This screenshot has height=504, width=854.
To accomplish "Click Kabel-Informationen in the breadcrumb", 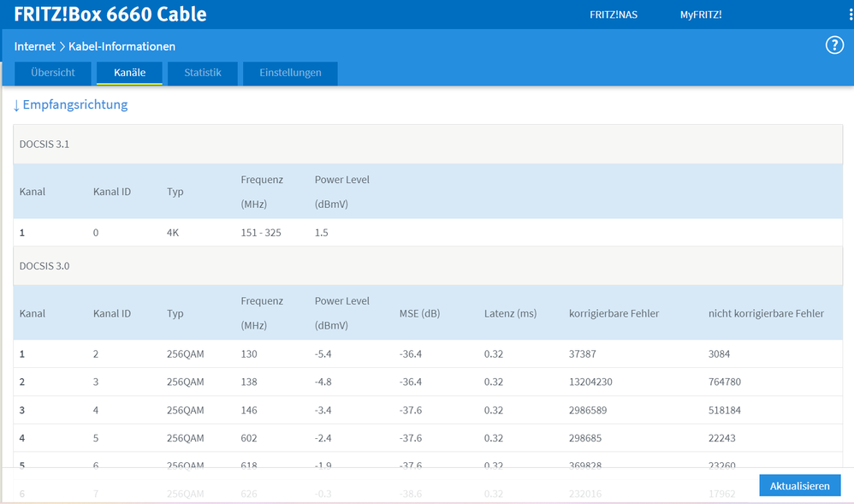I will pos(122,46).
